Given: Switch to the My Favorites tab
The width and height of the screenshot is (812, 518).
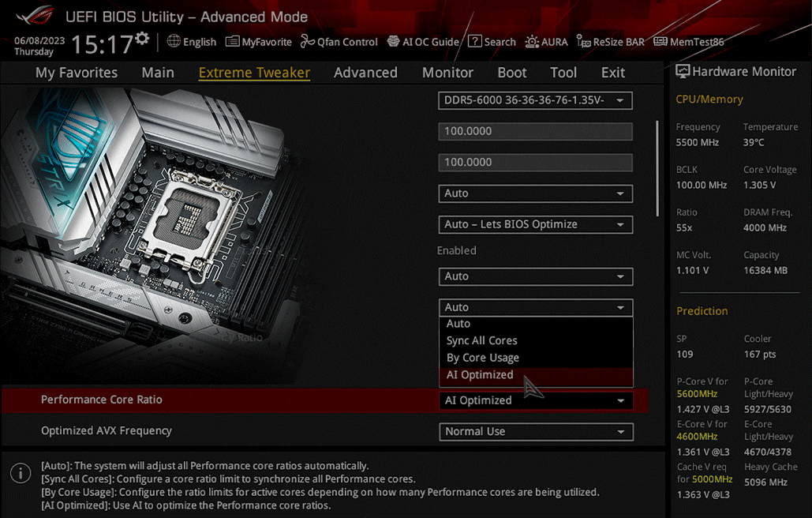Looking at the screenshot, I should click(77, 73).
